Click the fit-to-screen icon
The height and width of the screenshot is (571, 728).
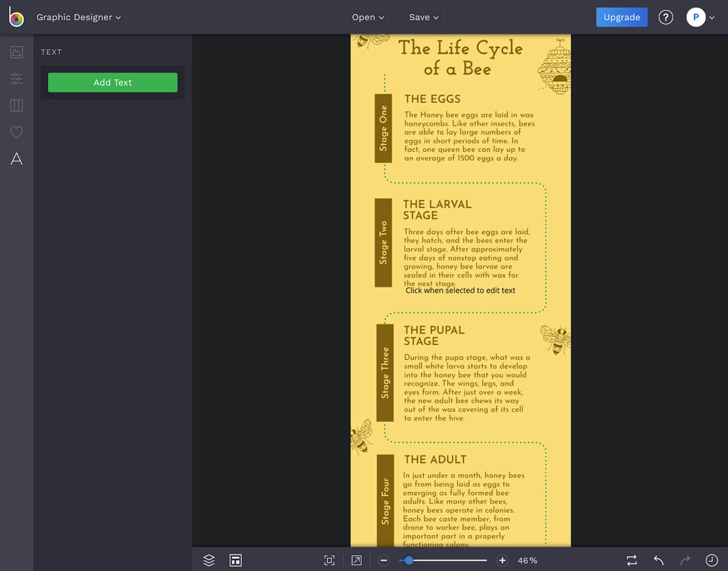point(329,560)
